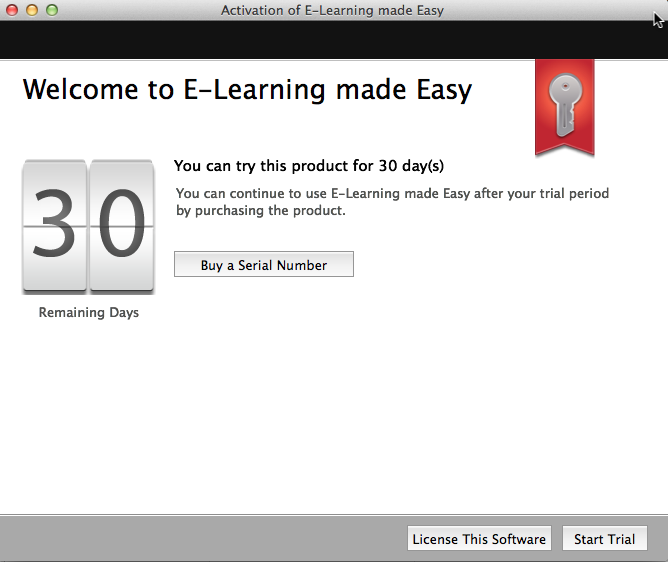Screen dimensions: 668x562
Task: Click the gray bottom bar left of License button
Action: coord(200,539)
